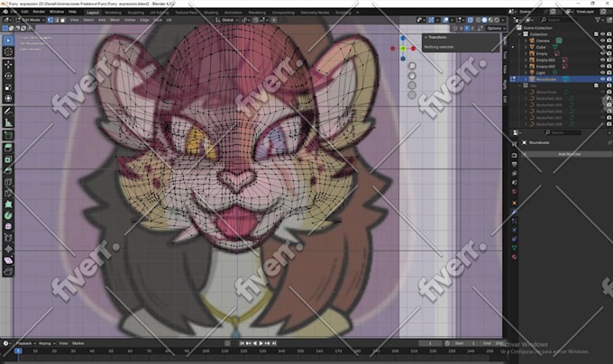Activate the Rotate tool
613x364 pixels.
(8, 76)
